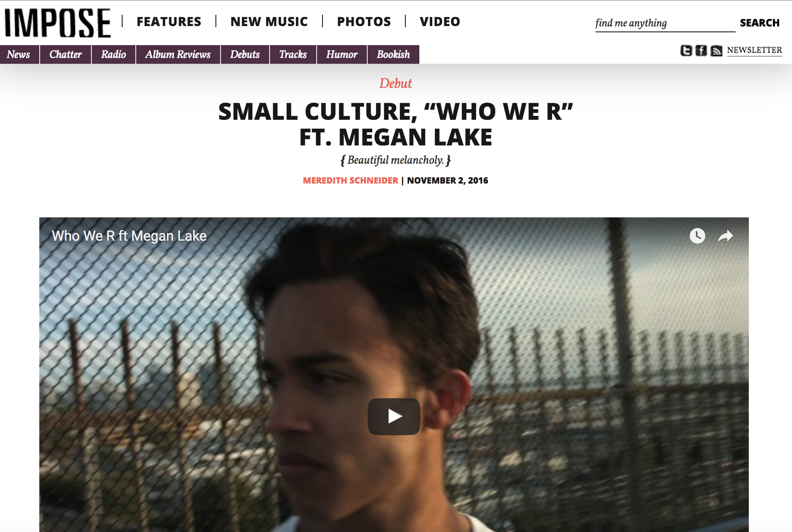This screenshot has height=532, width=792.
Task: Open the Facebook icon link
Action: click(x=701, y=51)
